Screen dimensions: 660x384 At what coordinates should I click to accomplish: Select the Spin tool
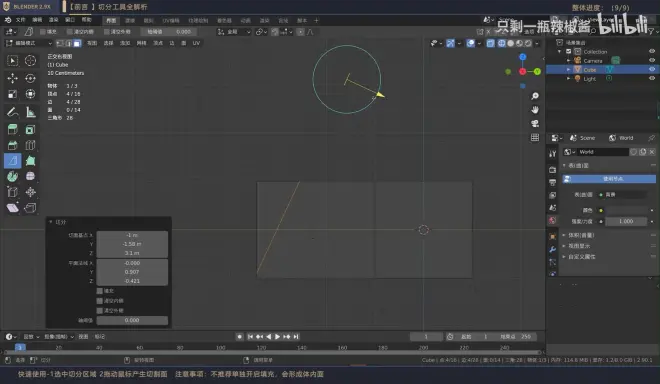(13, 176)
